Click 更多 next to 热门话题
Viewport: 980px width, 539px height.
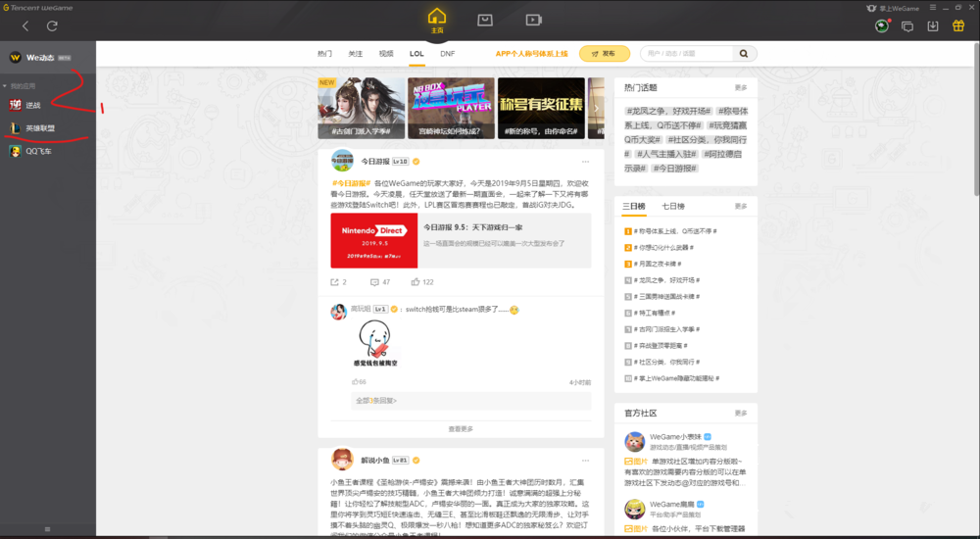pos(741,88)
